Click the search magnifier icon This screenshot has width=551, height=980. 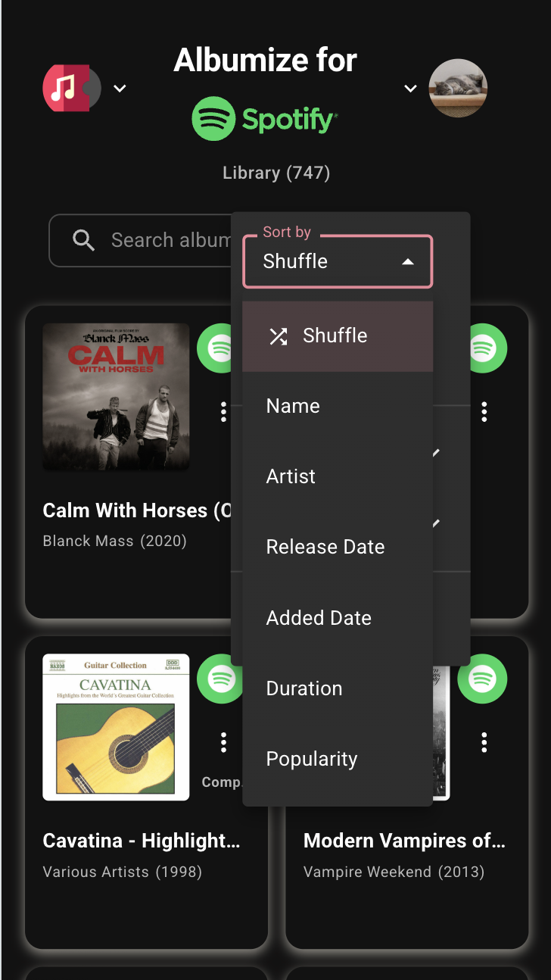tap(84, 241)
